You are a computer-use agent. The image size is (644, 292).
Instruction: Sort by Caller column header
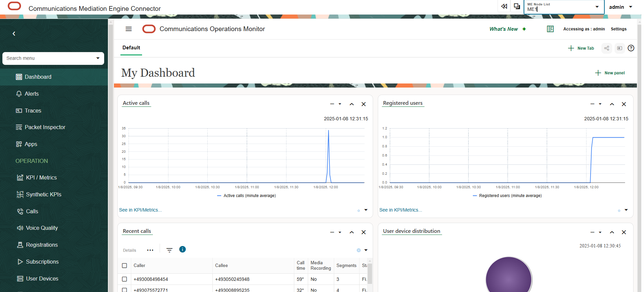pyautogui.click(x=139, y=266)
